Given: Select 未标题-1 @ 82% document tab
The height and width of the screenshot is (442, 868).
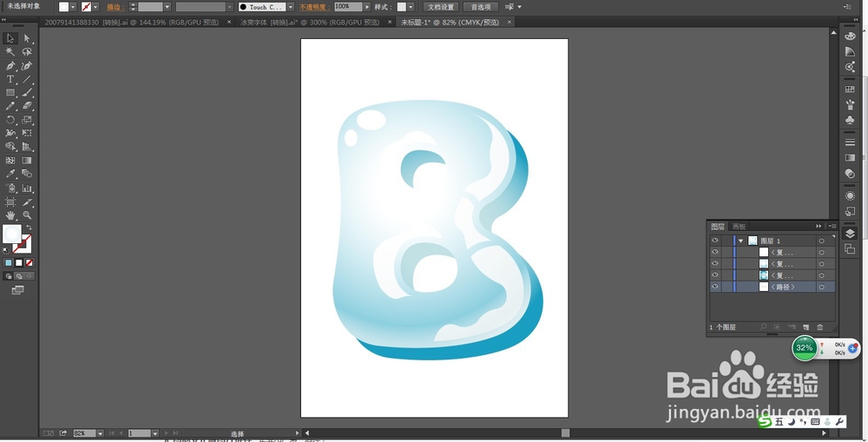Looking at the screenshot, I should (450, 23).
